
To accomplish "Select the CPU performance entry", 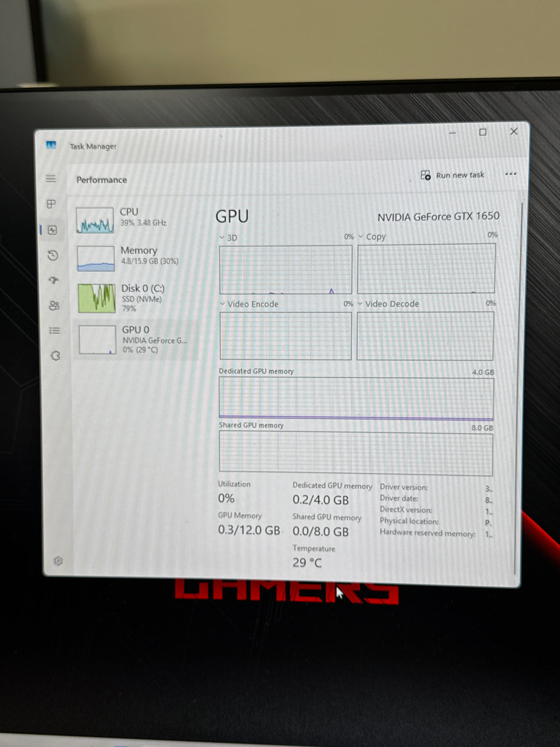I will [x=136, y=219].
